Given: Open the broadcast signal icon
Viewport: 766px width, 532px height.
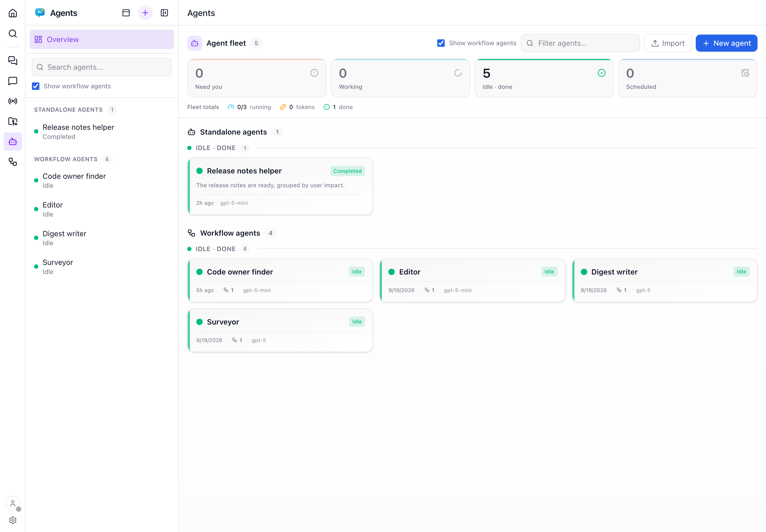Looking at the screenshot, I should pos(13,101).
